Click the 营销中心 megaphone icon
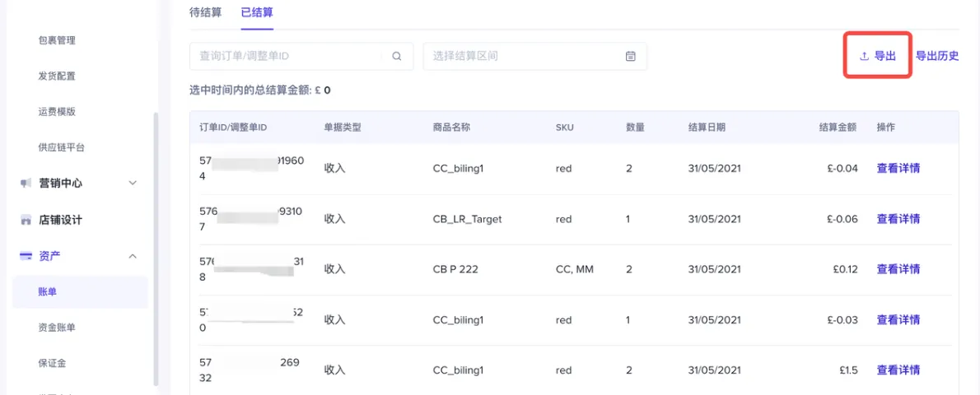The height and width of the screenshot is (395, 980). [26, 184]
